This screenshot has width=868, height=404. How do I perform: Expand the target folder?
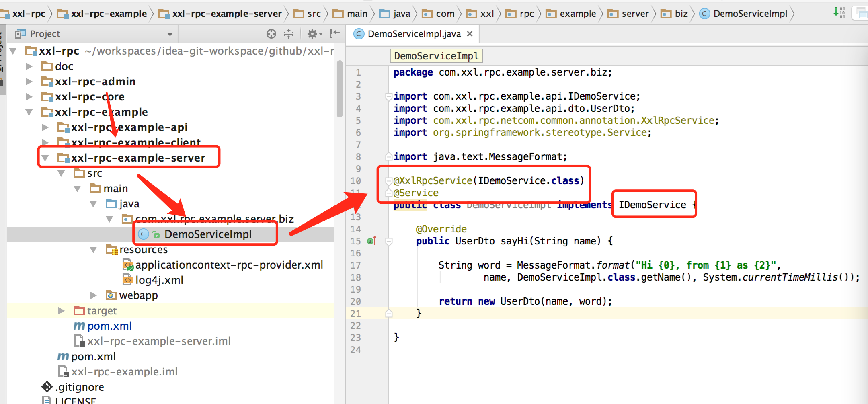click(x=62, y=311)
